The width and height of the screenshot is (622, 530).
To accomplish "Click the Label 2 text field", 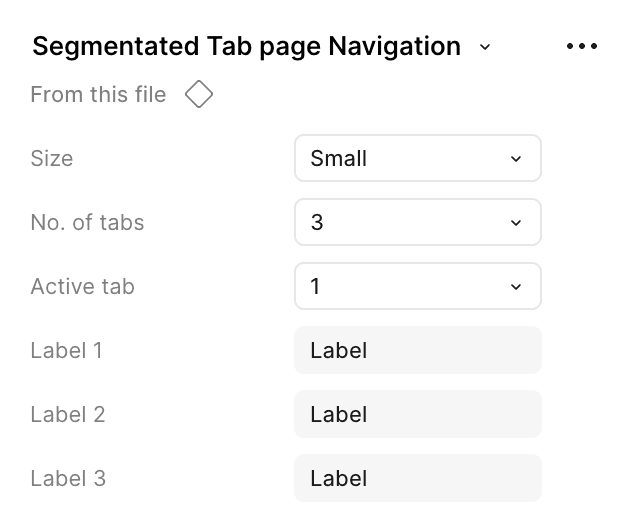I will pos(417,414).
